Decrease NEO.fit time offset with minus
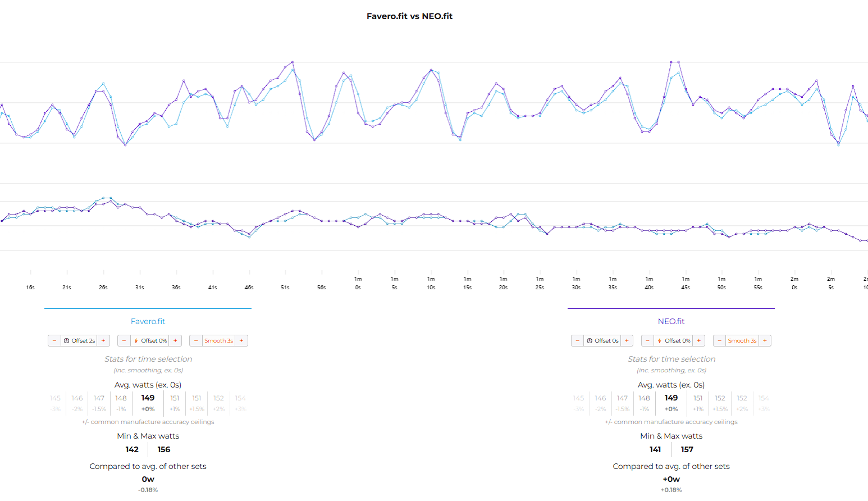Screen dimensions: 868x501 578,341
